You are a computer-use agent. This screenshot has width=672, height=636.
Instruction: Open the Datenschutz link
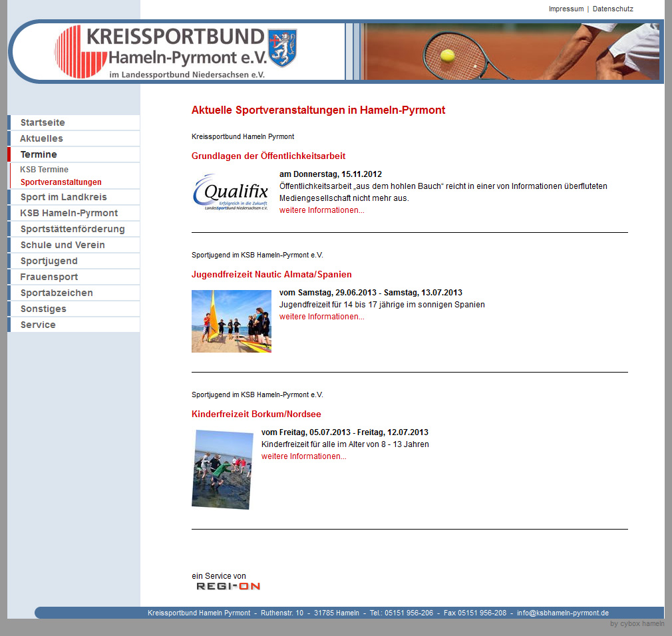(x=613, y=9)
